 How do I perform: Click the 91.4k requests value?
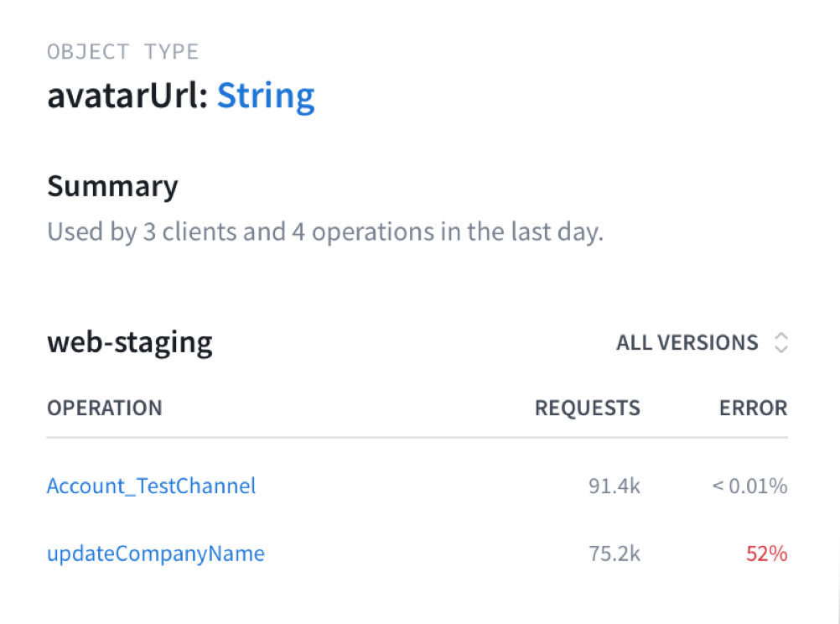pyautogui.click(x=614, y=486)
